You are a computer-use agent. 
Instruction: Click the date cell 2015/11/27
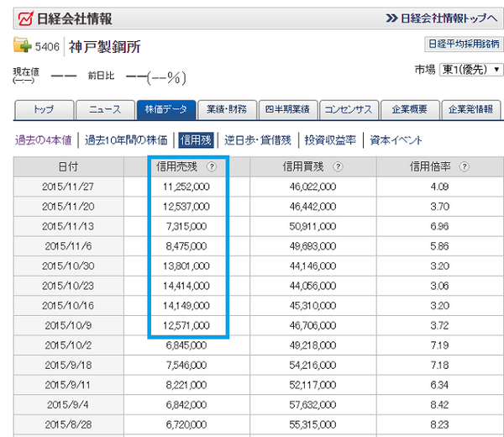68,187
